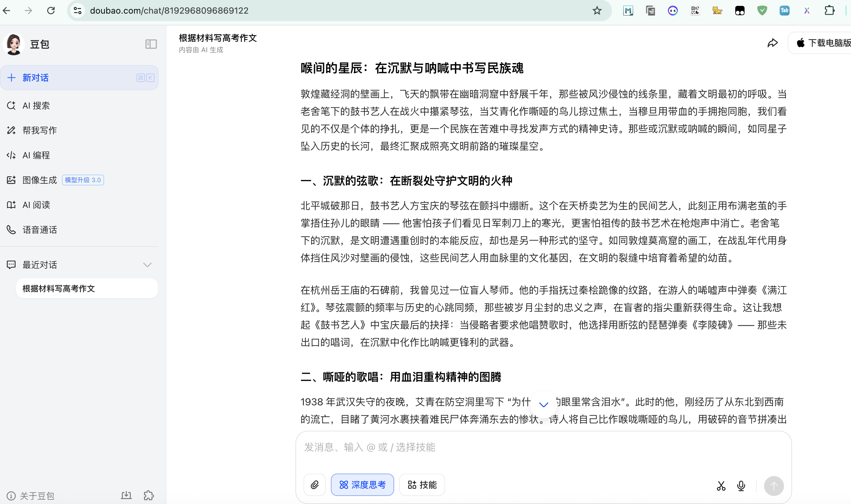
Task: Collapse the 最近对话 recent chats list
Action: [x=147, y=264]
